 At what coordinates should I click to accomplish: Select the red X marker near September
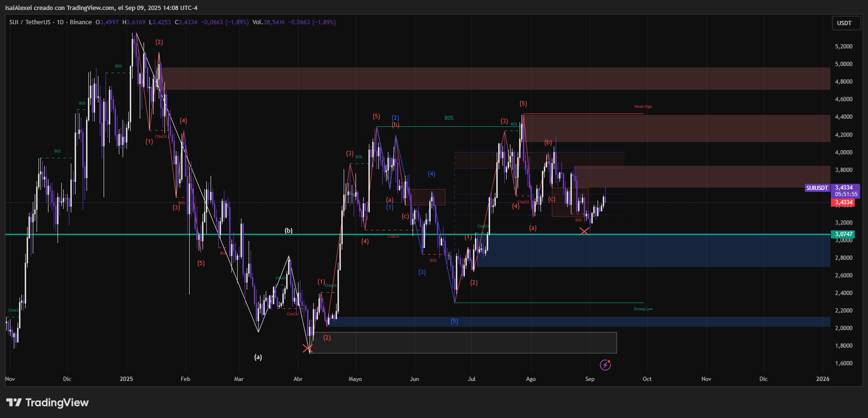(584, 231)
